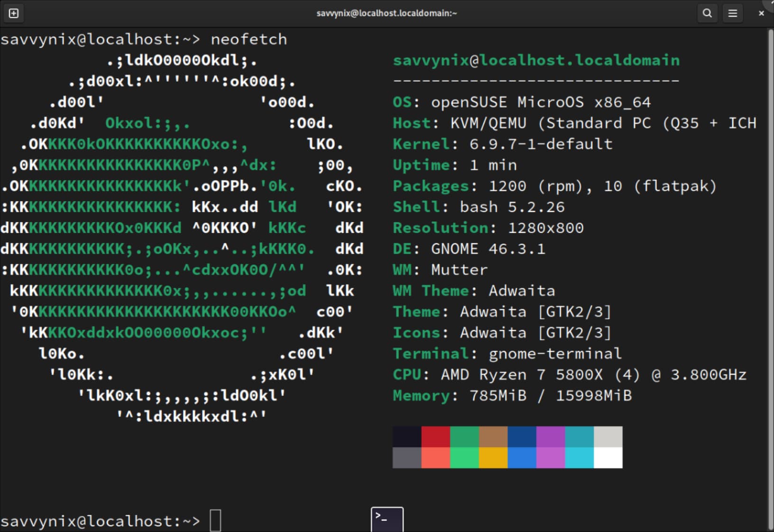
Task: Click the cursor block at bottom prompt
Action: tap(215, 521)
